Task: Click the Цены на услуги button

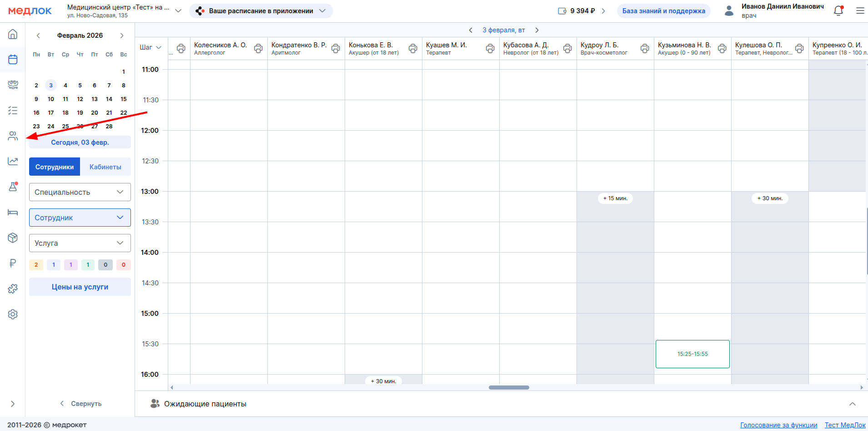Action: coord(80,287)
